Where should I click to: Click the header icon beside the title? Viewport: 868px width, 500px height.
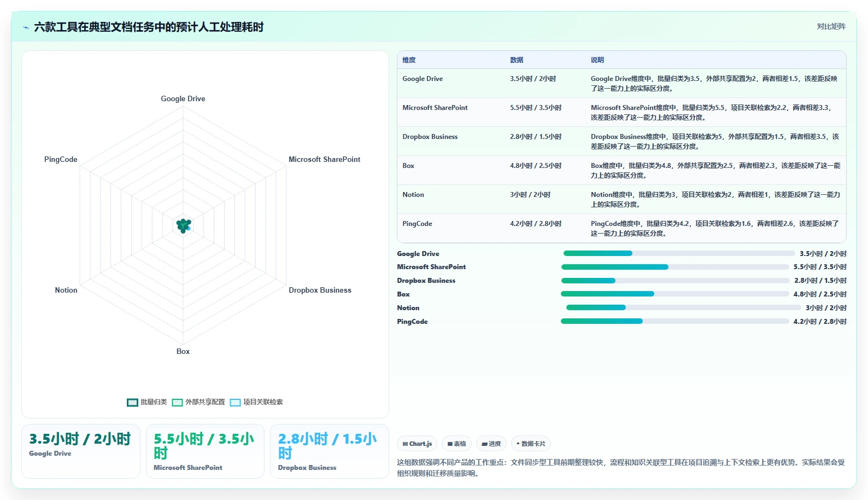pyautogui.click(x=26, y=27)
